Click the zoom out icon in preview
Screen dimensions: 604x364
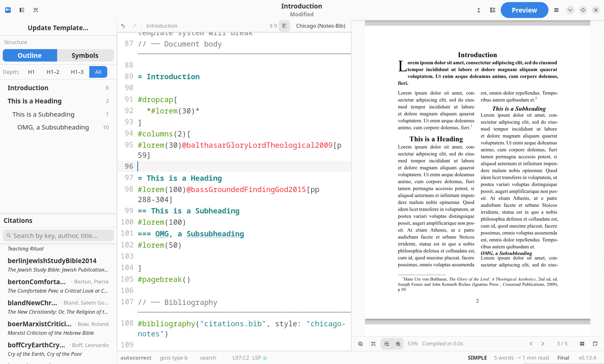[x=387, y=344]
